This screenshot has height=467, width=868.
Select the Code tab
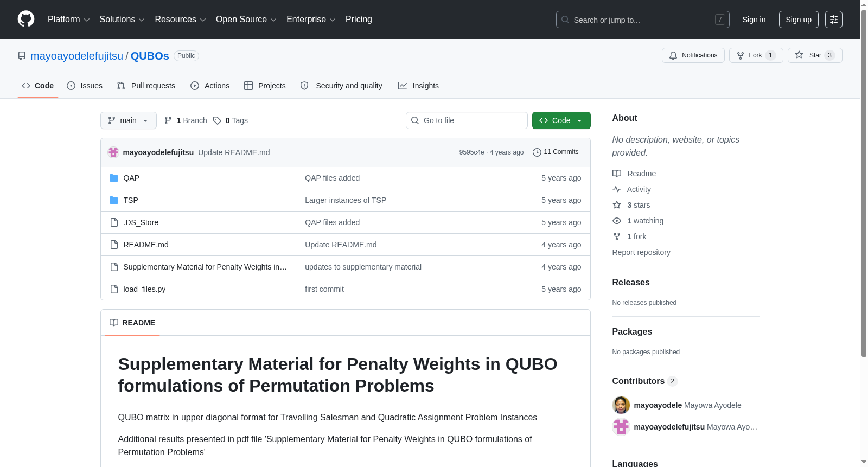[x=38, y=86]
